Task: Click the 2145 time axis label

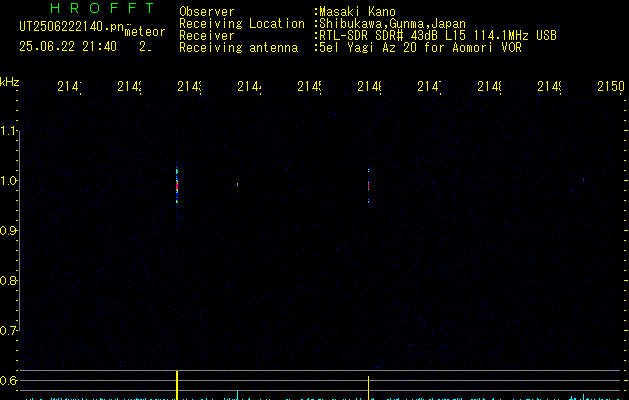Action: pos(309,86)
